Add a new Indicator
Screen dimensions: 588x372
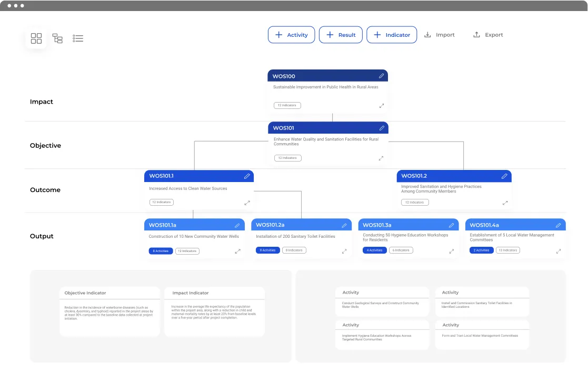pyautogui.click(x=392, y=35)
